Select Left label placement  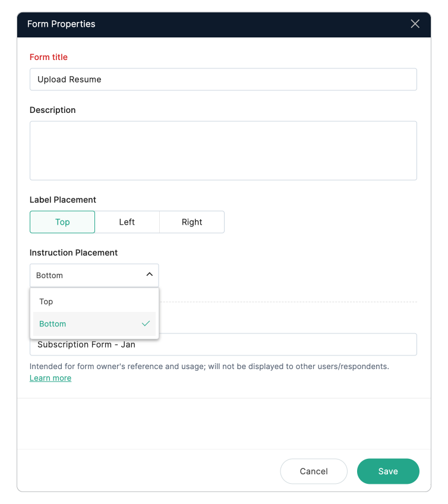pos(127,222)
